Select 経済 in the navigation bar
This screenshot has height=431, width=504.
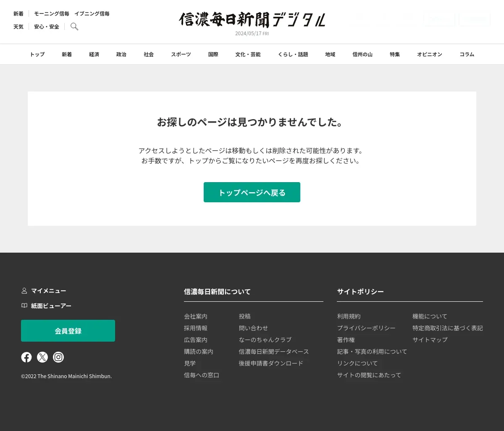[94, 55]
